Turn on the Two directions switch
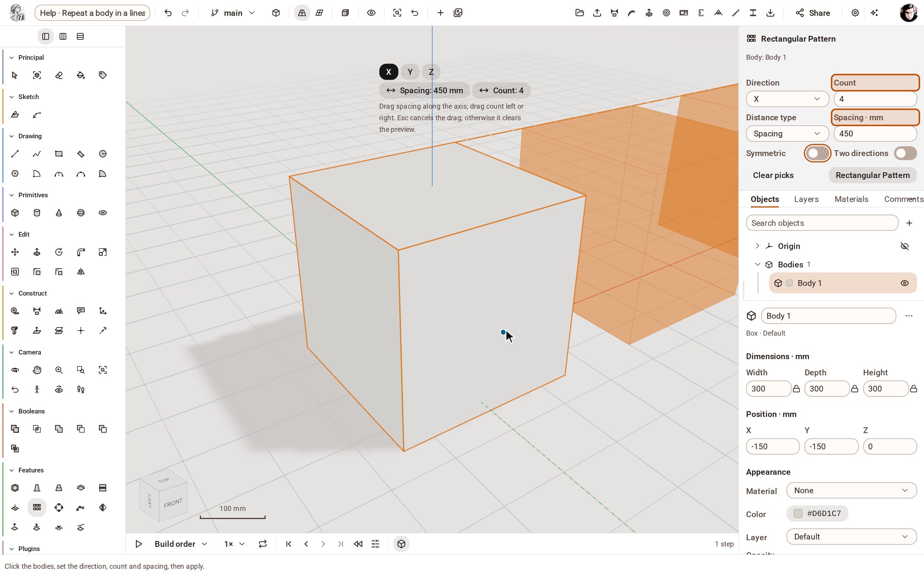 pyautogui.click(x=905, y=153)
